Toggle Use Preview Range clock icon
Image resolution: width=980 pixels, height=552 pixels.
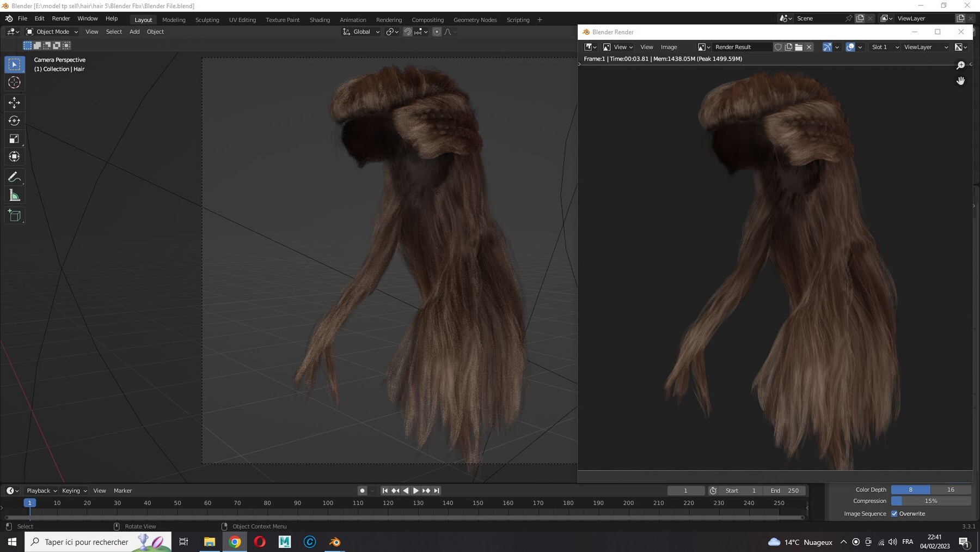click(713, 490)
